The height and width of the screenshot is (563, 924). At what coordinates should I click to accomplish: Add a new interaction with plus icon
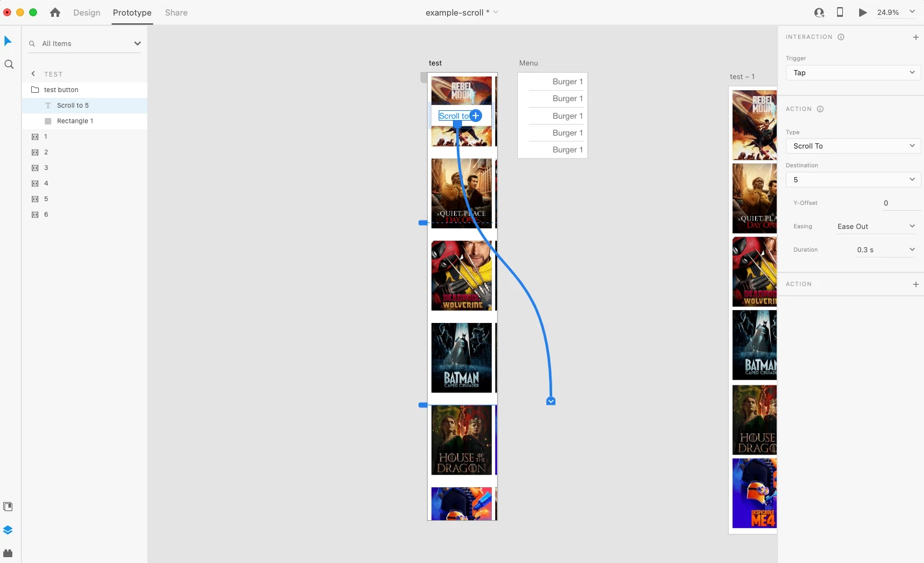916,37
